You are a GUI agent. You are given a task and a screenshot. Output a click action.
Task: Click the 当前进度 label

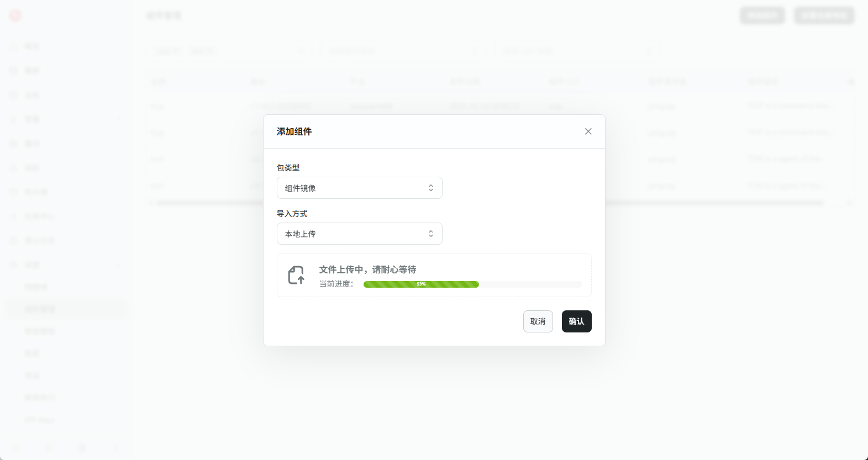[x=336, y=284]
